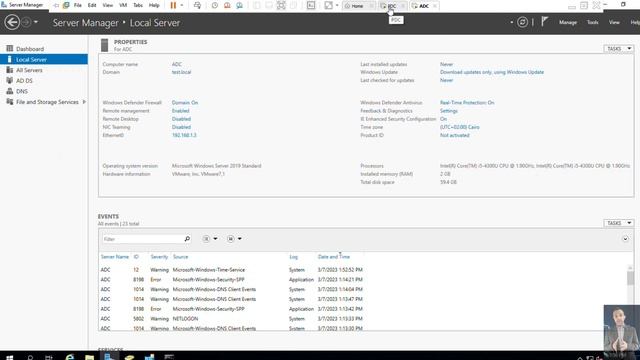Click the time zone Cairo link
Image resolution: width=640 pixels, height=360 pixels.
click(x=460, y=127)
